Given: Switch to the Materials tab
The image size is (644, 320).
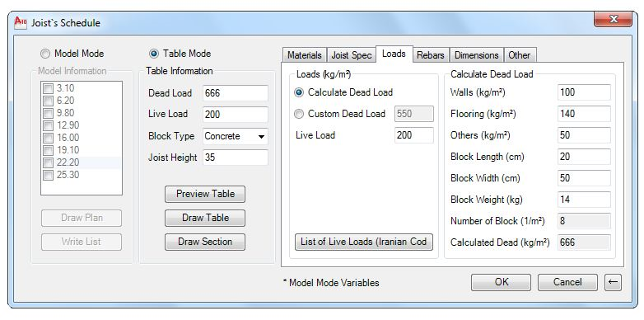Looking at the screenshot, I should 305,55.
